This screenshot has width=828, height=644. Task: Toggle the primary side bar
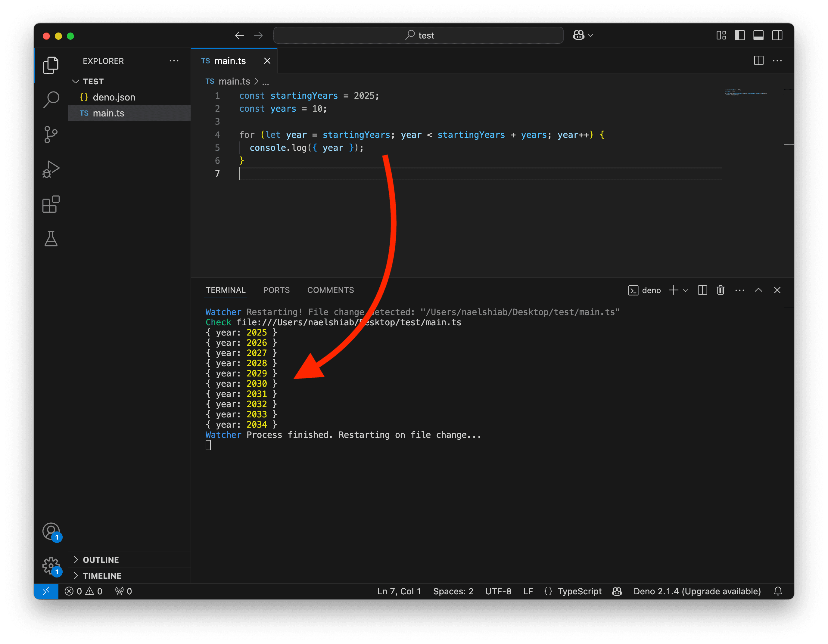pos(740,35)
